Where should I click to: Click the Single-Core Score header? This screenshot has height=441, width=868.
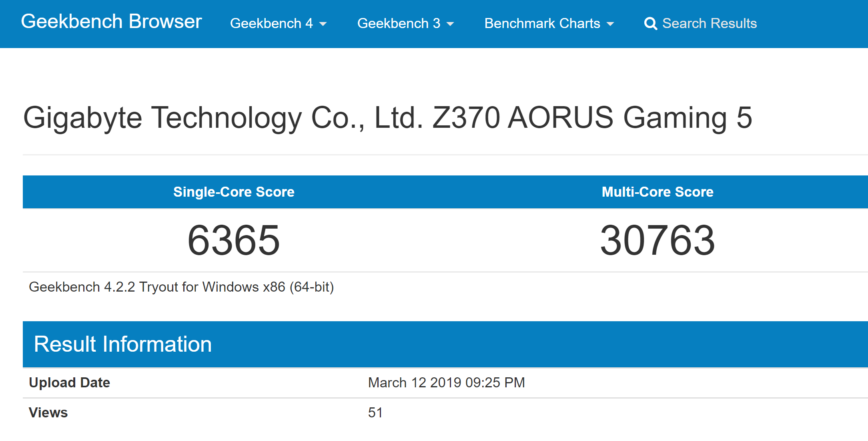pyautogui.click(x=234, y=192)
